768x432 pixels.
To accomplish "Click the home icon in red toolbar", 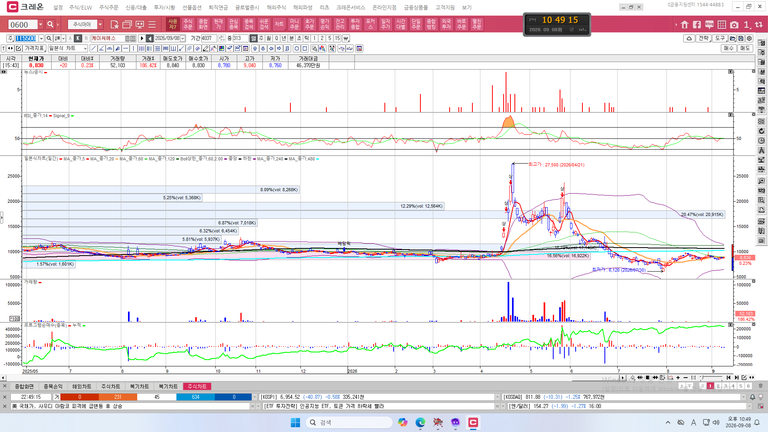I will click(685, 24).
